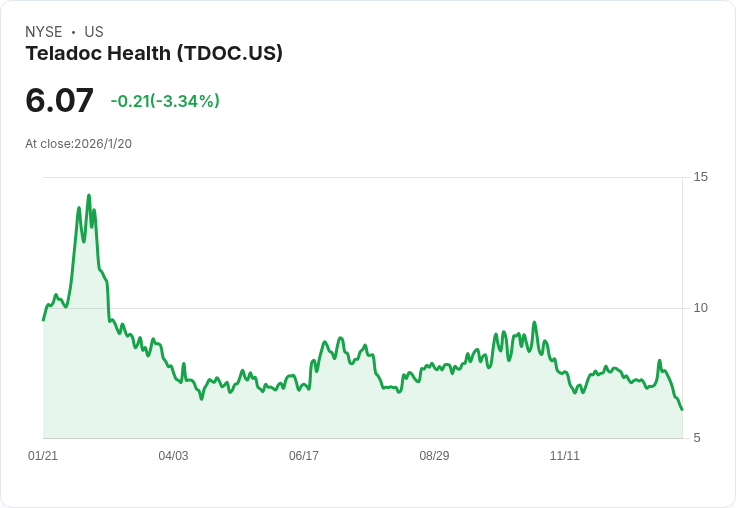This screenshot has height=508, width=736.
Task: Select the 06/17 date on the time axis
Action: (x=304, y=456)
